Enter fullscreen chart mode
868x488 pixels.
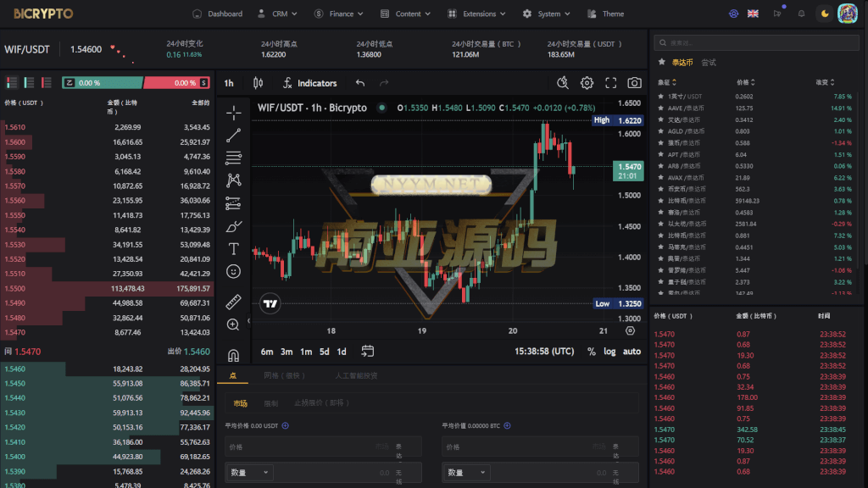[x=610, y=83]
